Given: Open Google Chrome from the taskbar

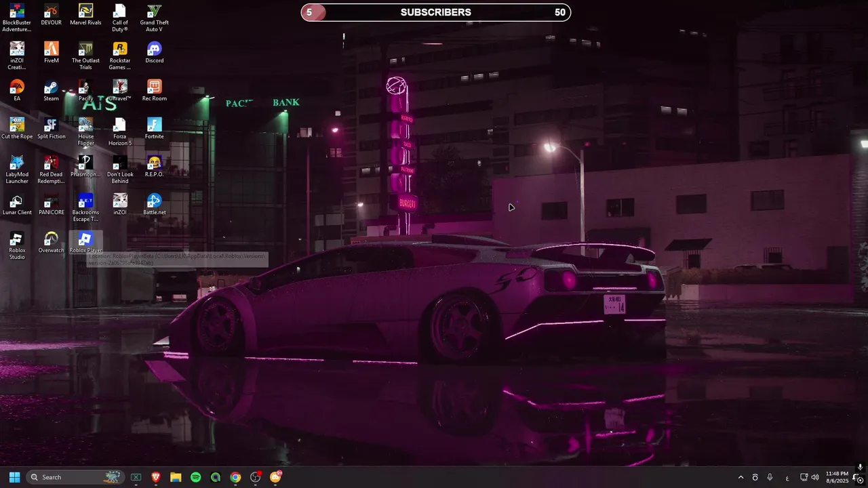Looking at the screenshot, I should (235, 477).
